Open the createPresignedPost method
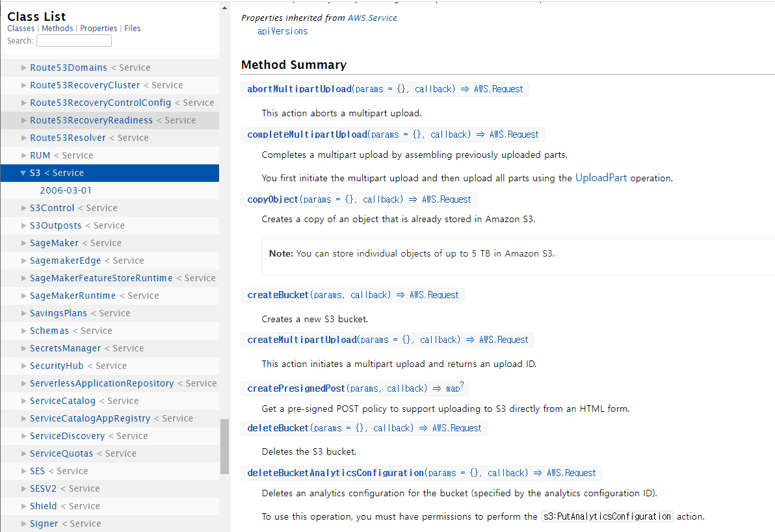The image size is (775, 532). pos(296,388)
